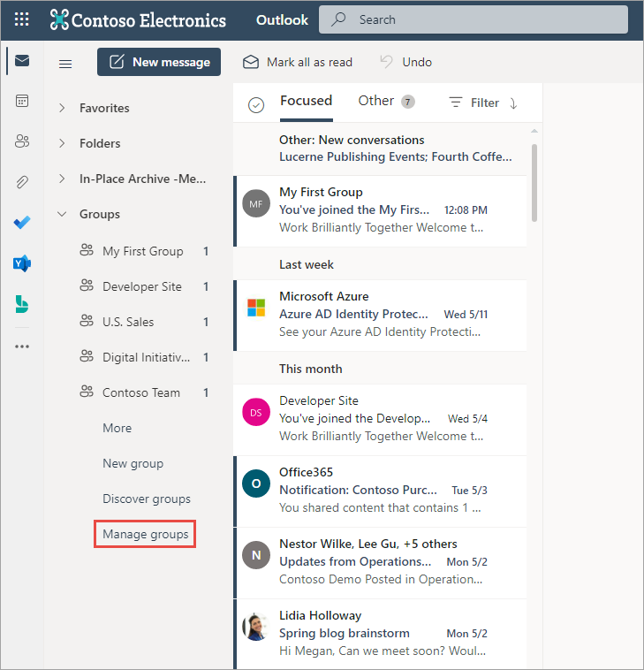Click group icon next to My First Group
The width and height of the screenshot is (644, 670).
[87, 250]
